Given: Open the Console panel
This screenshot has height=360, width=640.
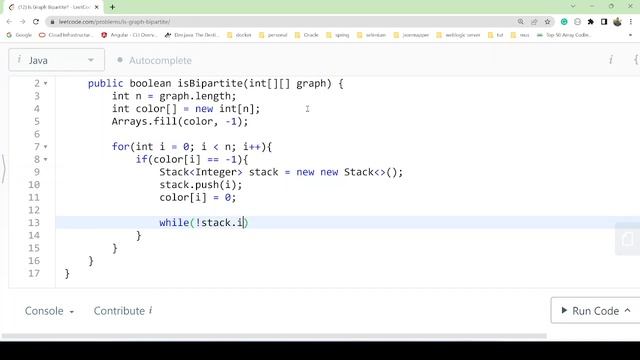Looking at the screenshot, I should click(x=49, y=311).
